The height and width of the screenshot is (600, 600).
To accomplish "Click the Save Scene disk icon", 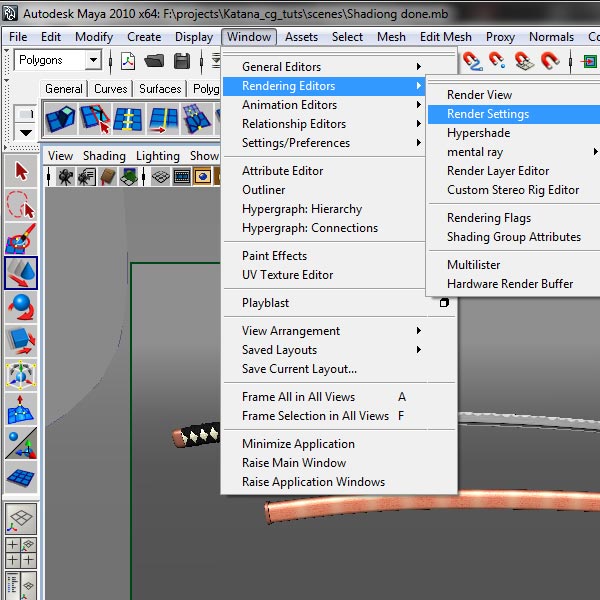I will pyautogui.click(x=182, y=61).
